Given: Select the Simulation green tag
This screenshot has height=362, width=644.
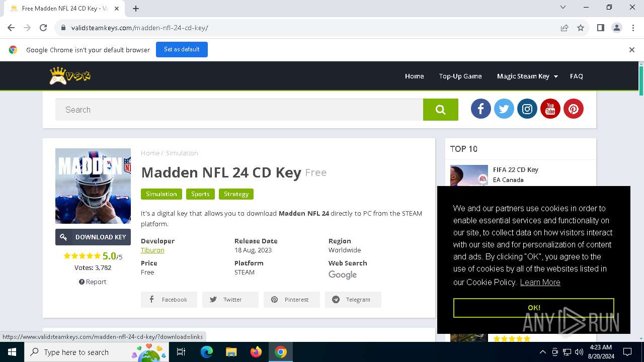Looking at the screenshot, I should 161,194.
